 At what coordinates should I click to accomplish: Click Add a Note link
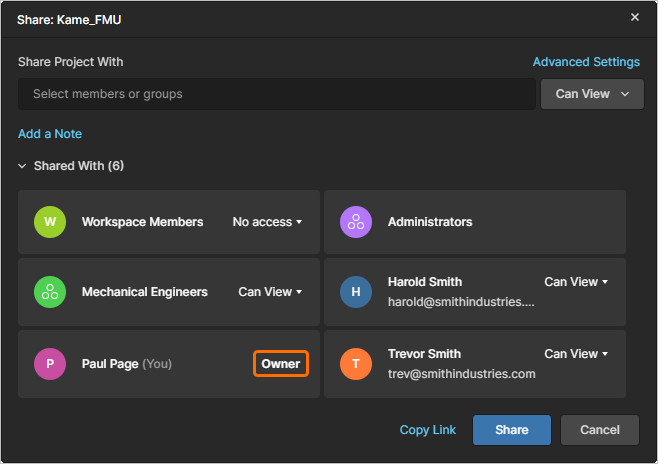tap(50, 133)
